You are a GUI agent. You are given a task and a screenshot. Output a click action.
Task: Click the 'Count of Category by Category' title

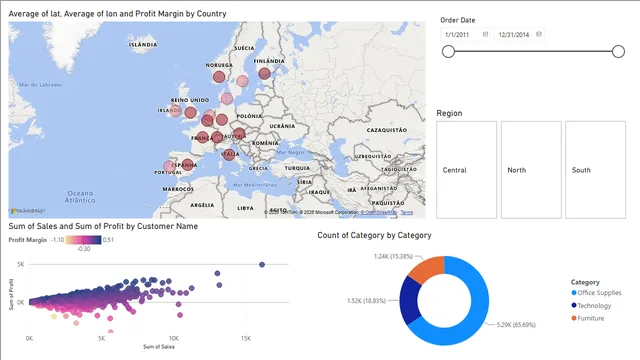point(374,235)
